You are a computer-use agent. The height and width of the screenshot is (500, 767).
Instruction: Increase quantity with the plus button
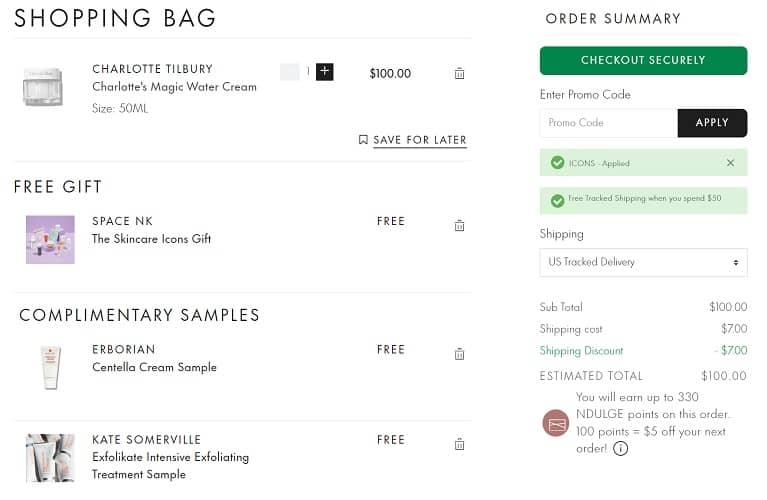click(x=325, y=72)
